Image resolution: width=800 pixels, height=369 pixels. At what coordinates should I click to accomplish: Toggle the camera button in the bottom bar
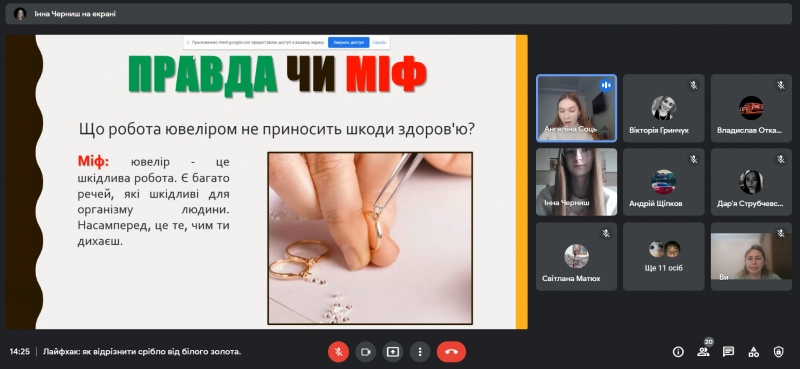[x=365, y=352]
